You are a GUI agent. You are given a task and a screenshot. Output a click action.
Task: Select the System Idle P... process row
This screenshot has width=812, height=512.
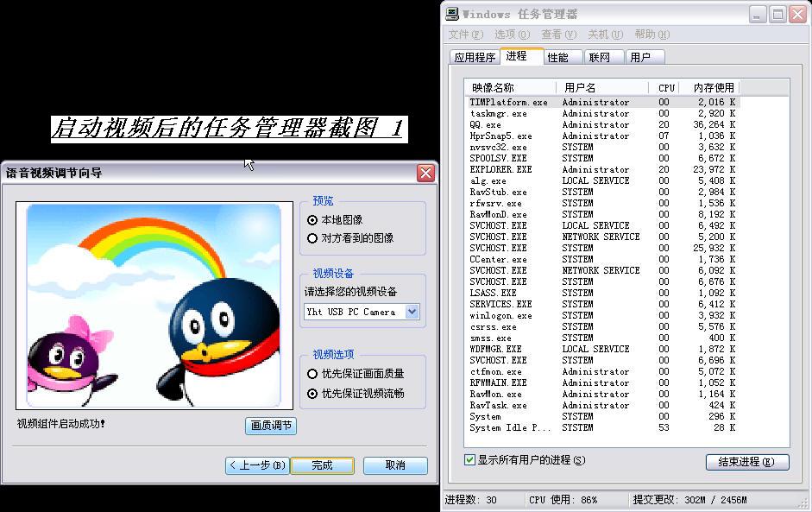coord(603,428)
